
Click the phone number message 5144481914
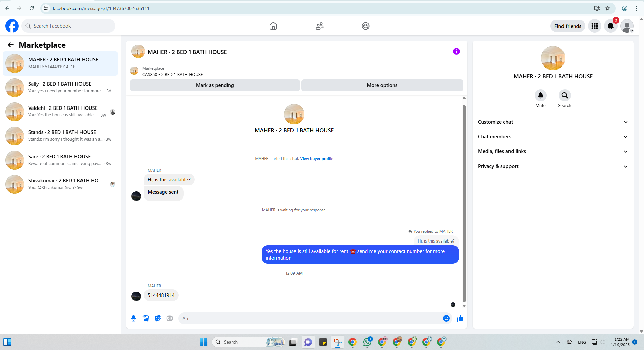[161, 295]
